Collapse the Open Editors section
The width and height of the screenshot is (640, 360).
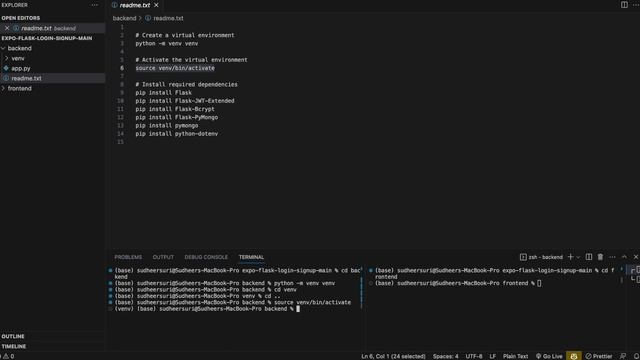click(21, 18)
